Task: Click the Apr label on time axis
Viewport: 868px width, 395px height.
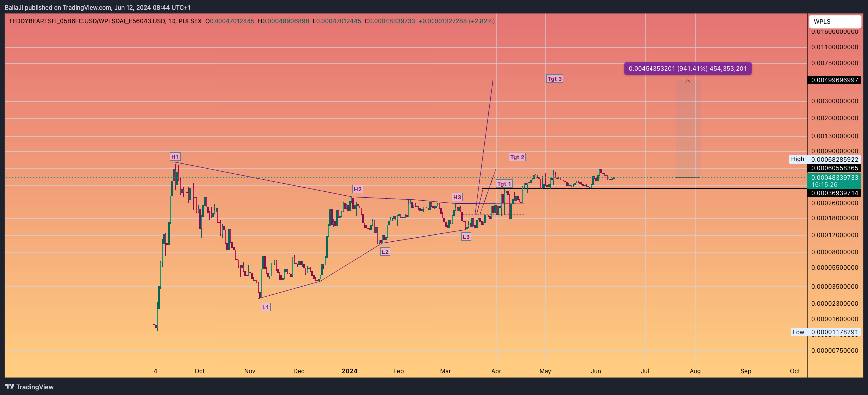Action: point(496,371)
